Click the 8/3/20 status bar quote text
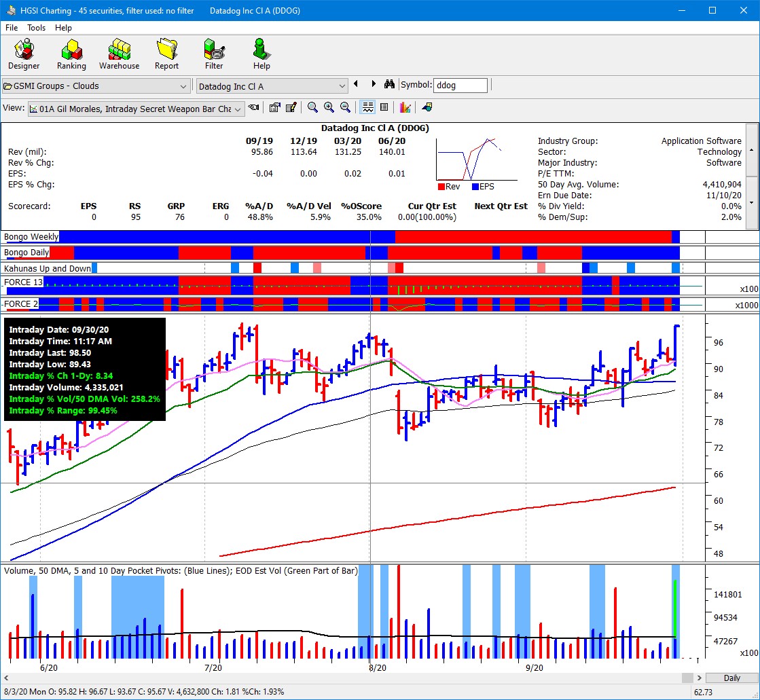Viewport: 760px width, 700px height. coord(144,692)
